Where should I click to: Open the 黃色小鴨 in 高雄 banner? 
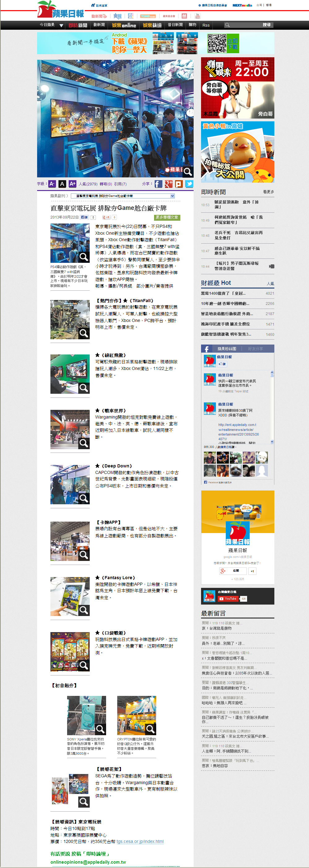click(x=238, y=152)
